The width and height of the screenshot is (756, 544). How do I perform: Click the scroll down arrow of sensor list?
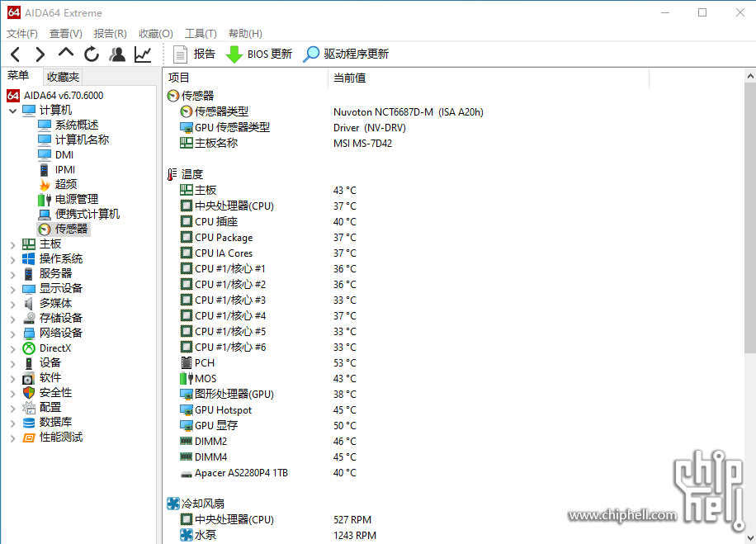pyautogui.click(x=750, y=537)
